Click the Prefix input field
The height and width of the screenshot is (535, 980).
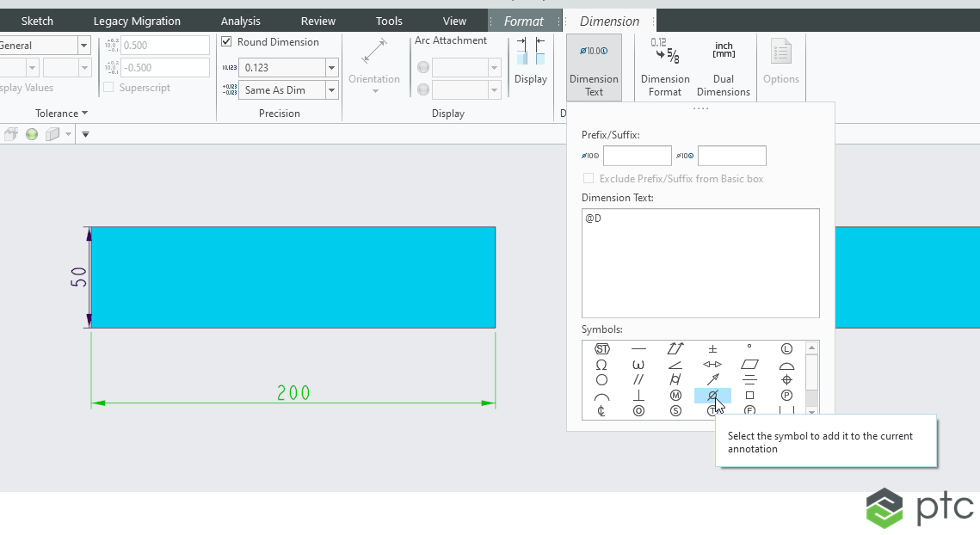tap(637, 156)
